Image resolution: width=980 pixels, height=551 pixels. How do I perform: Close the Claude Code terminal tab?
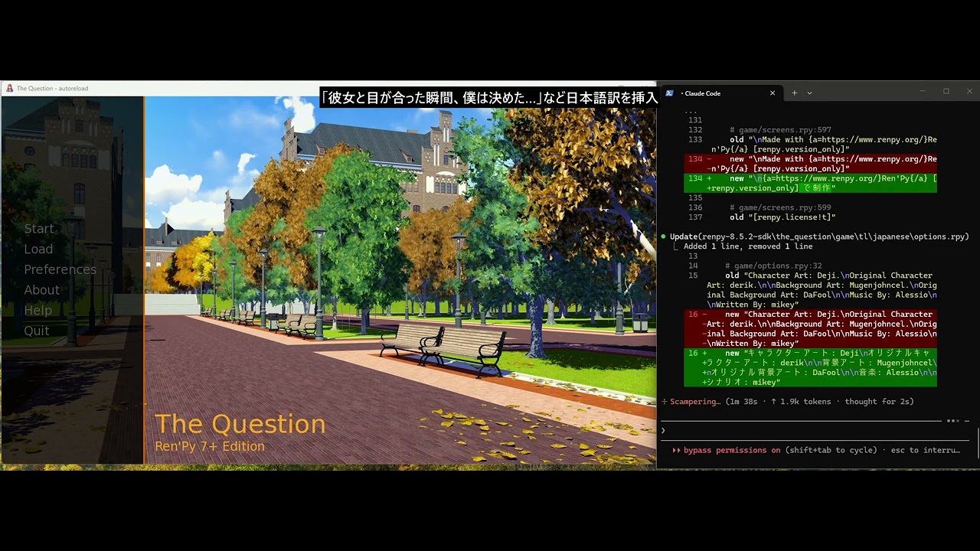tap(773, 93)
